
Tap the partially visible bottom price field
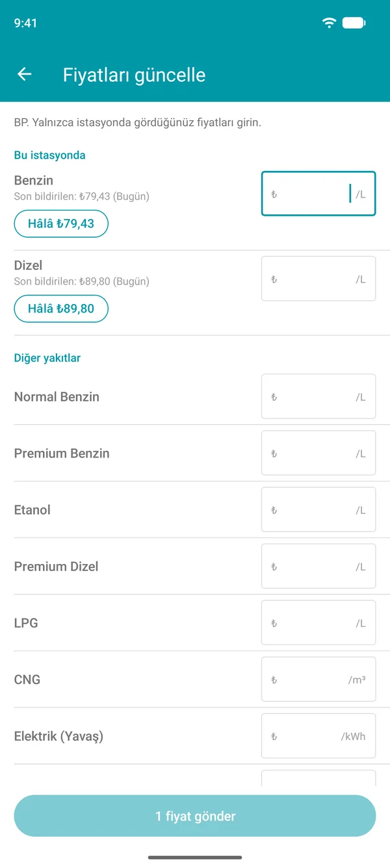coord(318,778)
